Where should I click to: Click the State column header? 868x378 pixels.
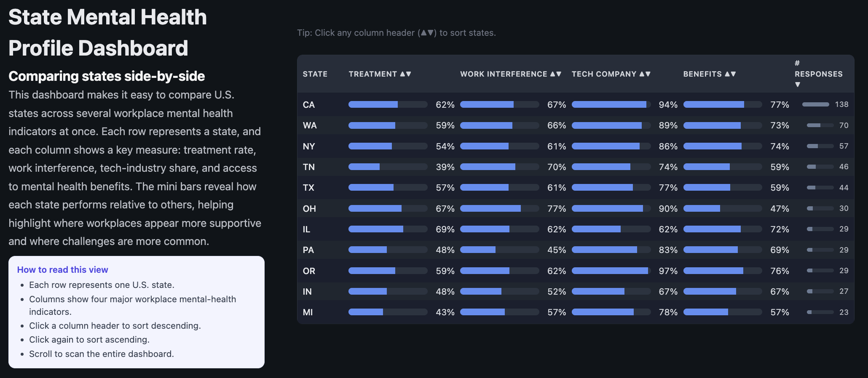[315, 74]
